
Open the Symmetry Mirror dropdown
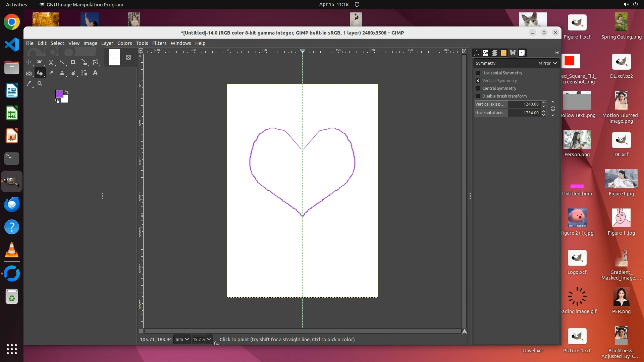[547, 63]
